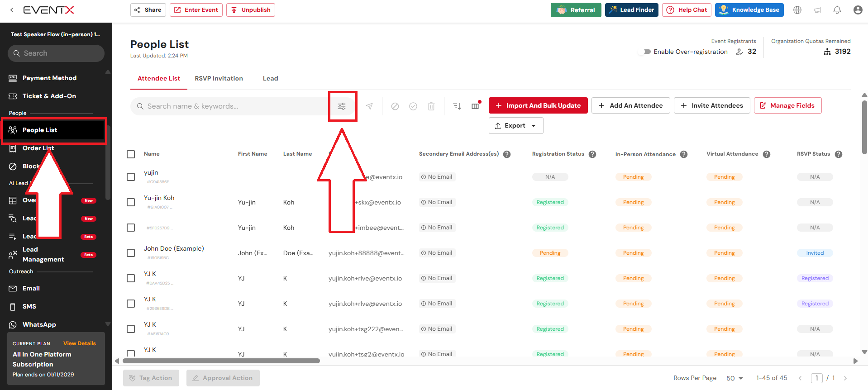The width and height of the screenshot is (868, 390).
Task: Open Order List in the sidebar
Action: 38,148
